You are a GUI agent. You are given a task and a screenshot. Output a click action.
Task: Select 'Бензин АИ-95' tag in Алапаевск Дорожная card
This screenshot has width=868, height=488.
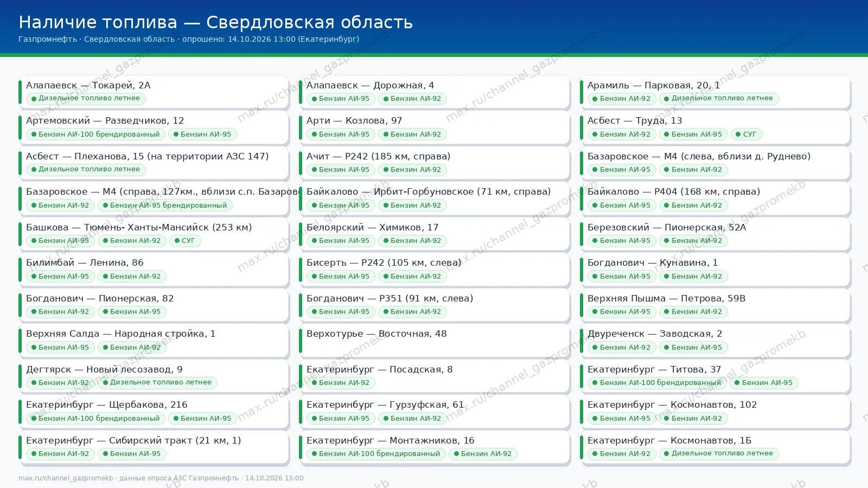(x=341, y=99)
